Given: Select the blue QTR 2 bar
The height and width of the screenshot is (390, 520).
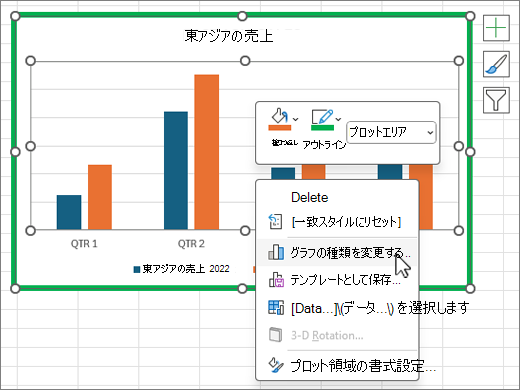Looking at the screenshot, I should pos(176,170).
